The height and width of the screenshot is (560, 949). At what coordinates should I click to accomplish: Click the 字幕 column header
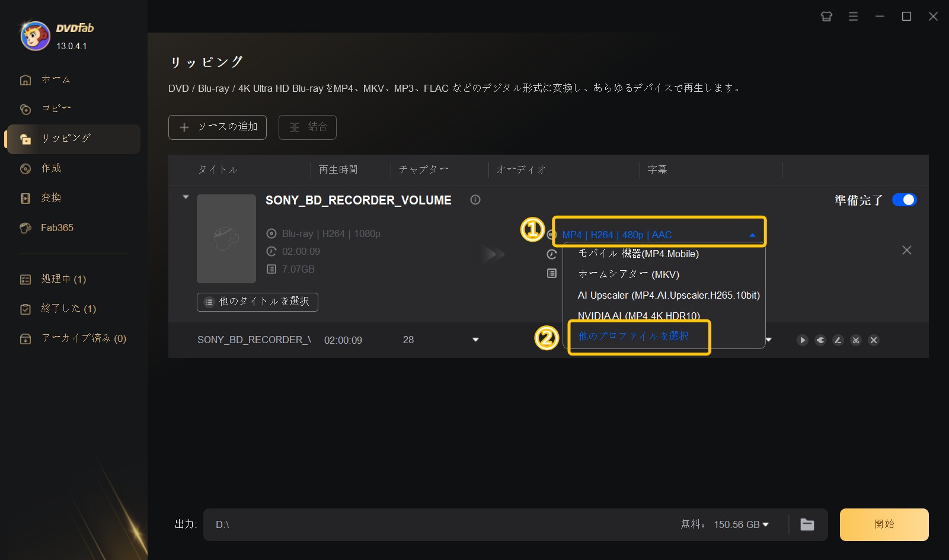click(x=657, y=170)
